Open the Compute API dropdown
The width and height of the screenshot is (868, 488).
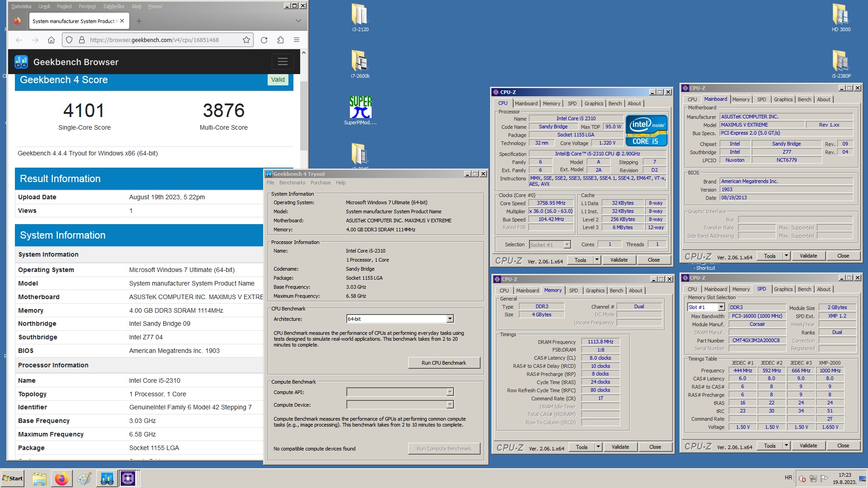450,392
